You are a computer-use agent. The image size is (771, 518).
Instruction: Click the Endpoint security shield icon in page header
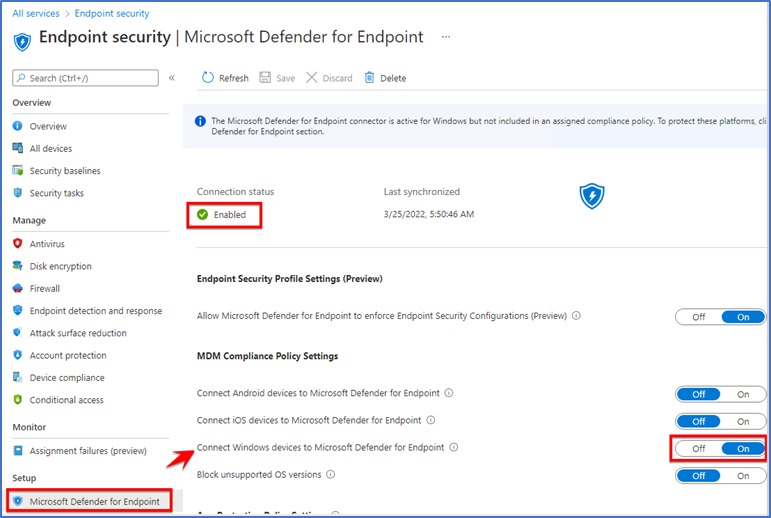[x=22, y=41]
